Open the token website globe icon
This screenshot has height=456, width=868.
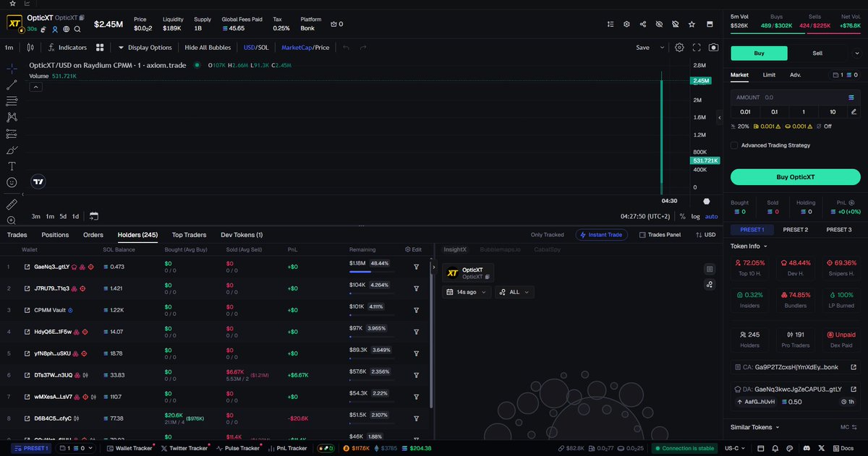coord(66,30)
